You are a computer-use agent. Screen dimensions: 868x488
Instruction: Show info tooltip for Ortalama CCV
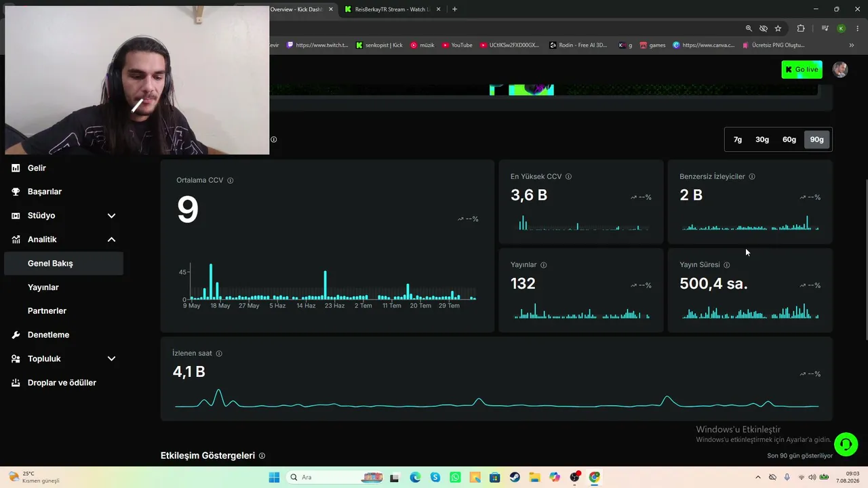click(231, 180)
